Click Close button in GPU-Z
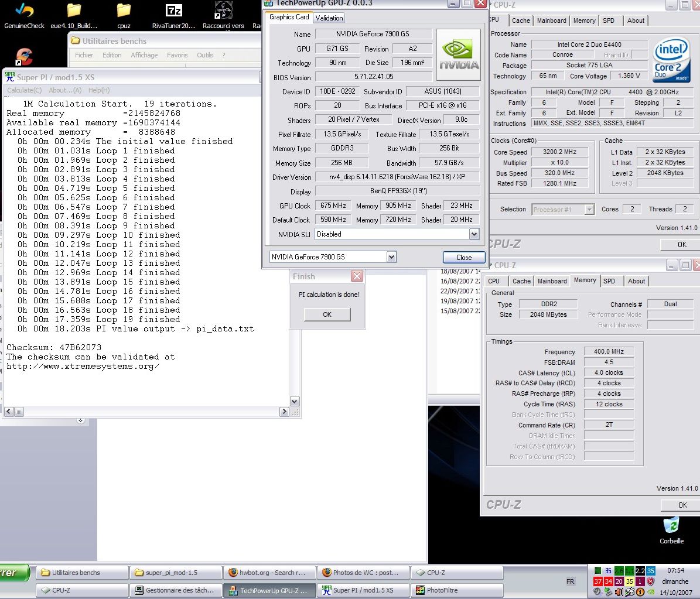Image resolution: width=700 pixels, height=599 pixels. pos(464,257)
